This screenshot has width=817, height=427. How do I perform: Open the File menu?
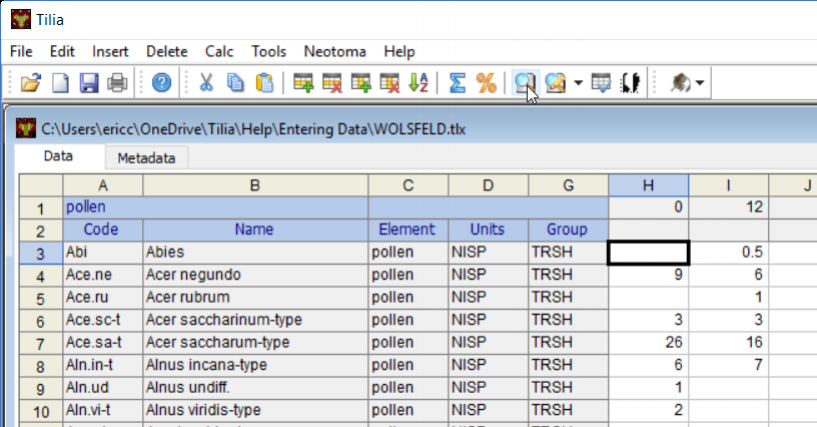(21, 52)
